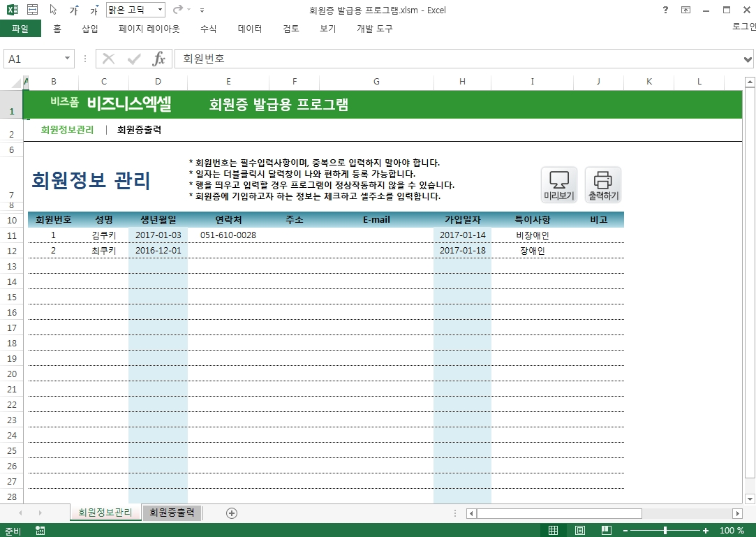Select column H header
Image resolution: width=756 pixels, height=537 pixels.
point(462,82)
